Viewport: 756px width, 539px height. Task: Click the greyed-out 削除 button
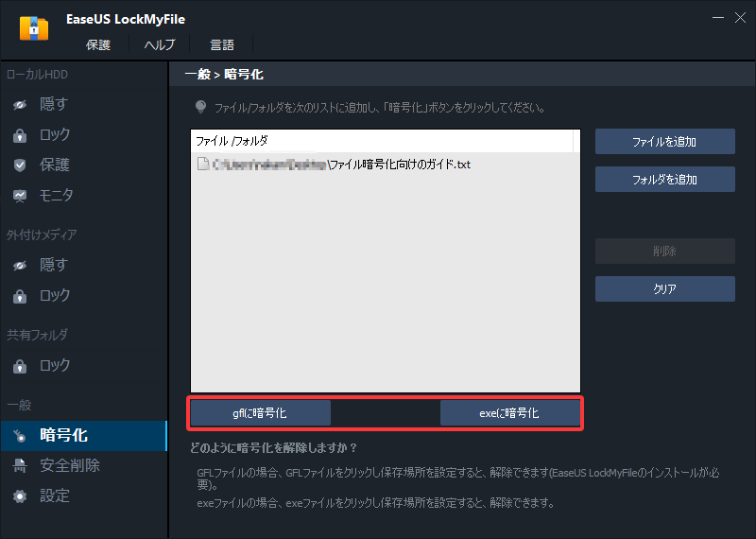coord(665,251)
